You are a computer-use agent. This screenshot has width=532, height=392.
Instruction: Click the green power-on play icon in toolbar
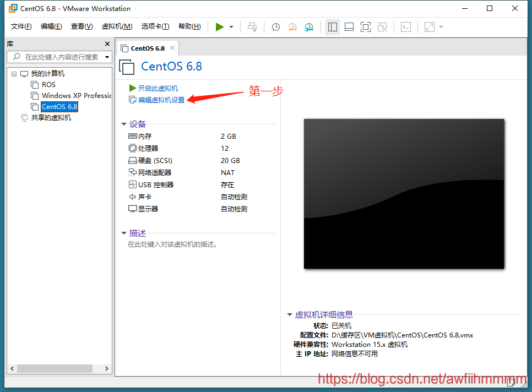click(x=220, y=27)
